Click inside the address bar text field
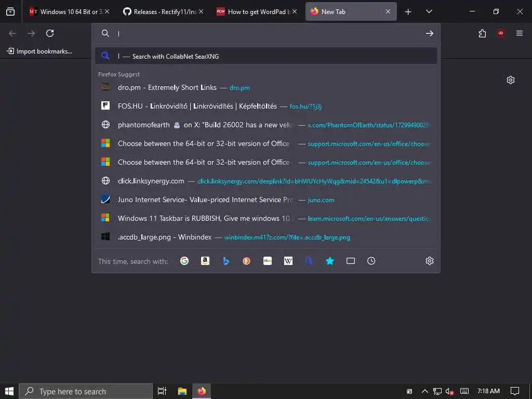The image size is (532, 399). tap(268, 33)
